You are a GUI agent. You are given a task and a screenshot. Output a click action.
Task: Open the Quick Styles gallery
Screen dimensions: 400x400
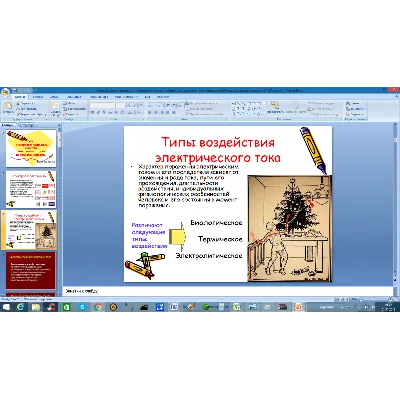click(296, 108)
